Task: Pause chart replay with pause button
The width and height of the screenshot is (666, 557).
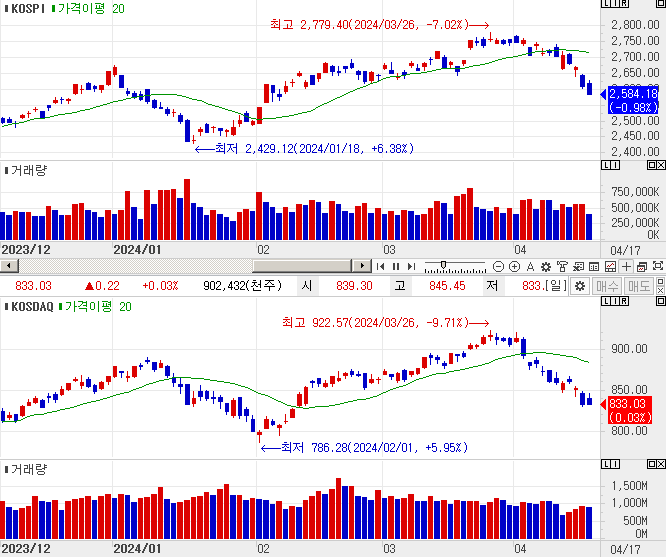Action: tap(396, 266)
